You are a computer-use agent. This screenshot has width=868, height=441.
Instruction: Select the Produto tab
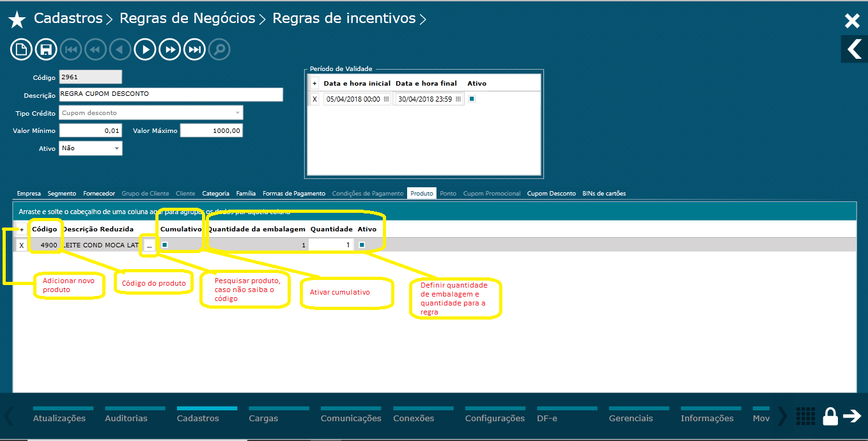click(x=422, y=193)
